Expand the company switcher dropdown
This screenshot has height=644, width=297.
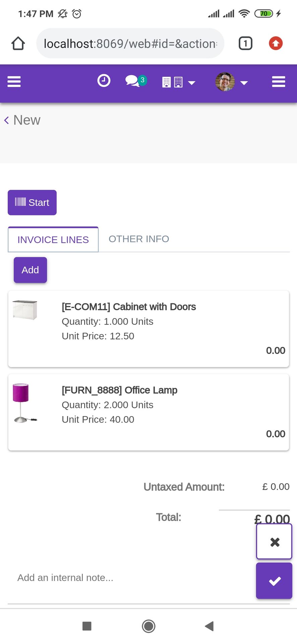click(179, 82)
